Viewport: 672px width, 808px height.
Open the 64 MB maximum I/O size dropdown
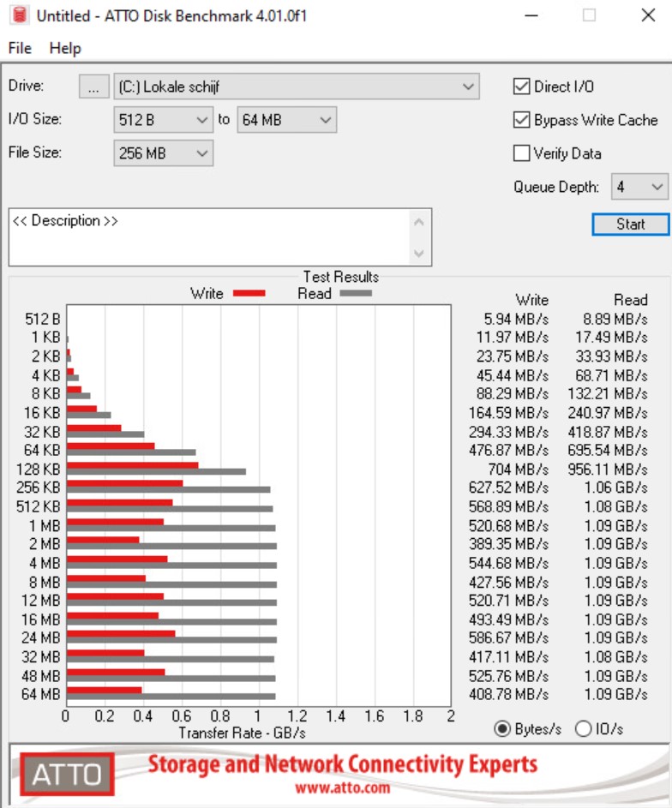point(286,120)
